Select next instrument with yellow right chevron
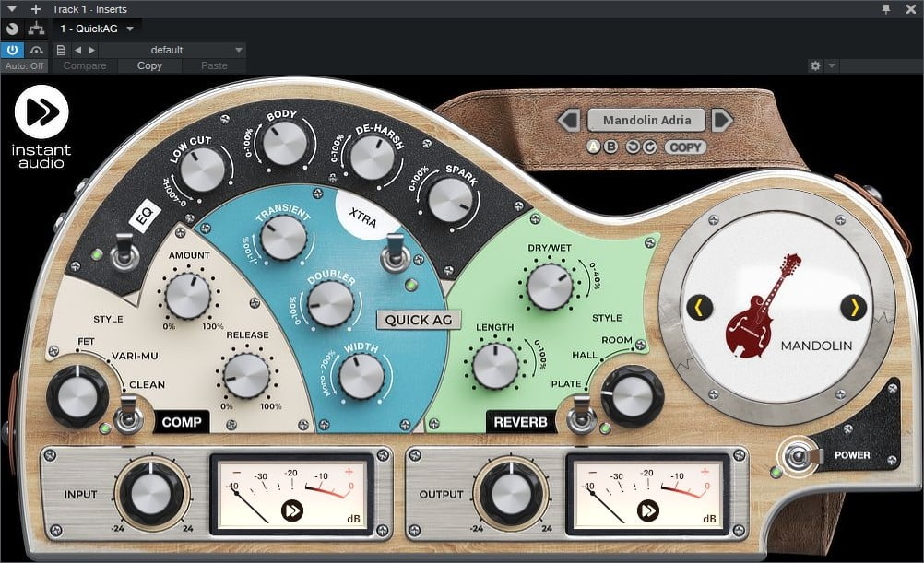 tap(853, 307)
